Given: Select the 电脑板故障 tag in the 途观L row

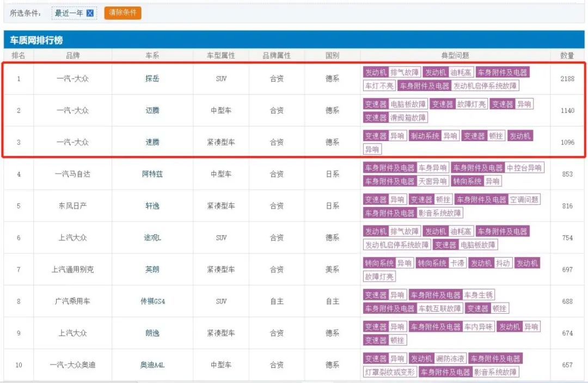Looking at the screenshot, I should pos(478,245).
